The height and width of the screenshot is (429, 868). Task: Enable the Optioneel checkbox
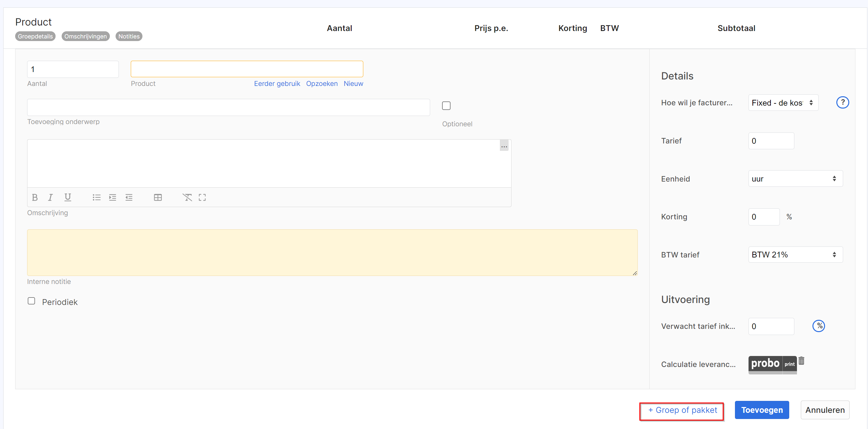coord(447,106)
